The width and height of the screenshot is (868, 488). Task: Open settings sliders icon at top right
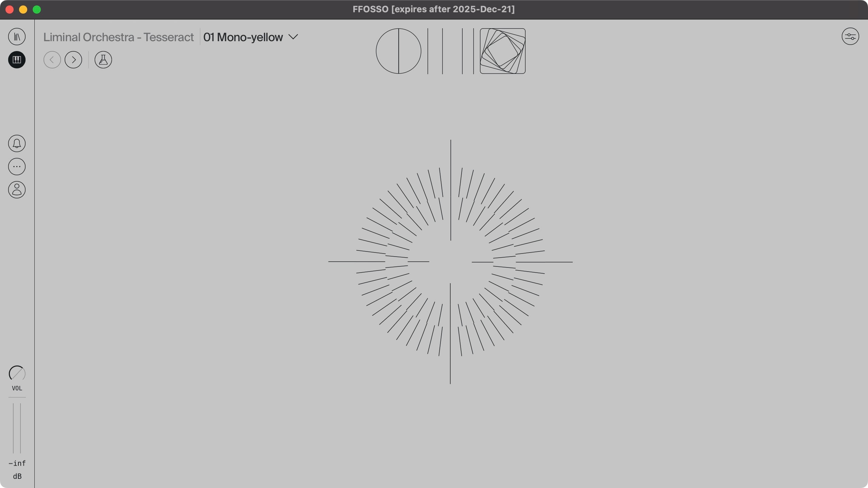point(850,36)
